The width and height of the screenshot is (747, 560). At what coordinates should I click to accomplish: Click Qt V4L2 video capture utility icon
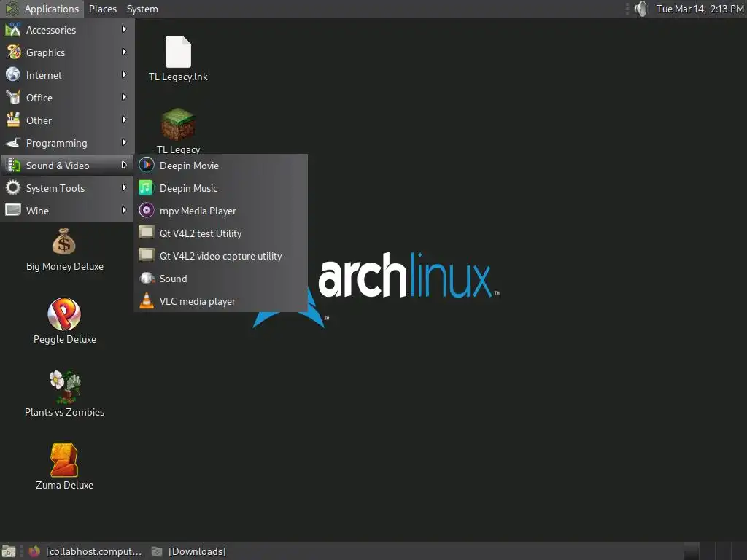[146, 255]
